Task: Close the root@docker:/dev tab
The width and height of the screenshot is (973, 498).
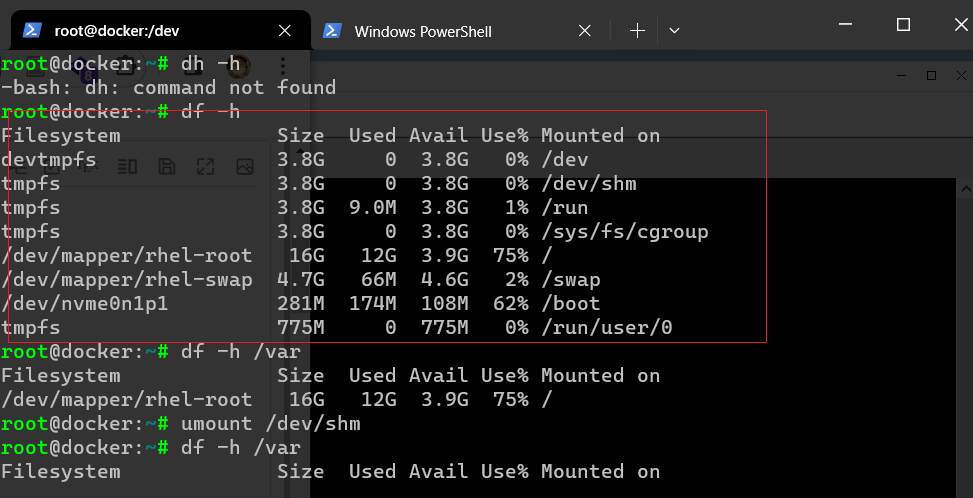Action: [284, 31]
